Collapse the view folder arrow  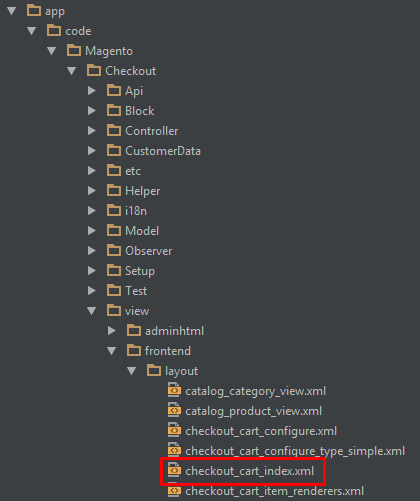coord(92,311)
